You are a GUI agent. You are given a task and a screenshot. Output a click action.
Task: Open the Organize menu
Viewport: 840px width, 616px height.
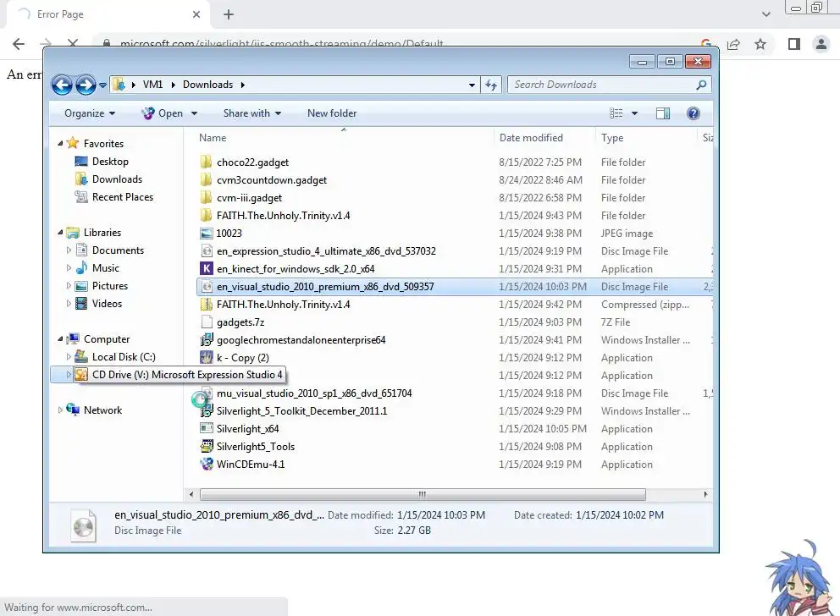(x=90, y=113)
